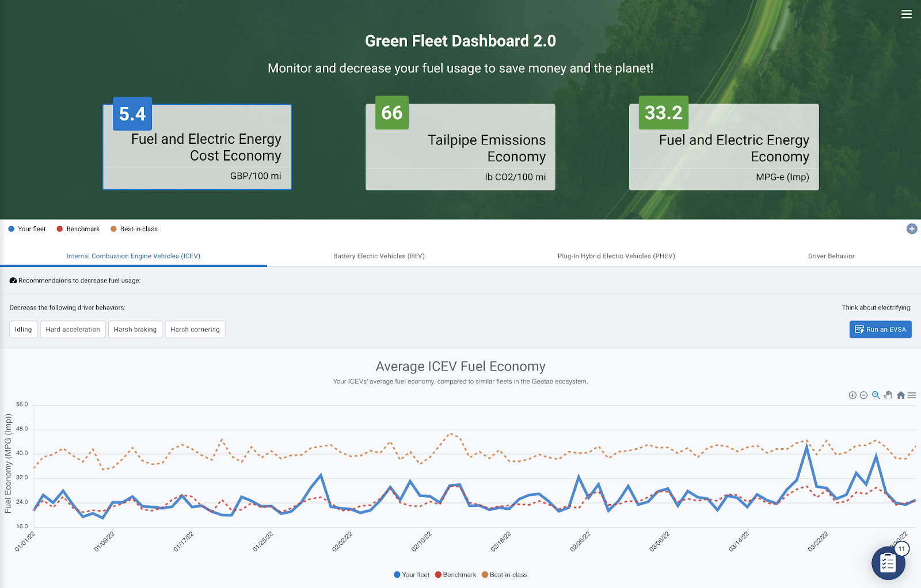Click the Run an EVSA button
Image resolution: width=921 pixels, height=588 pixels.
880,329
